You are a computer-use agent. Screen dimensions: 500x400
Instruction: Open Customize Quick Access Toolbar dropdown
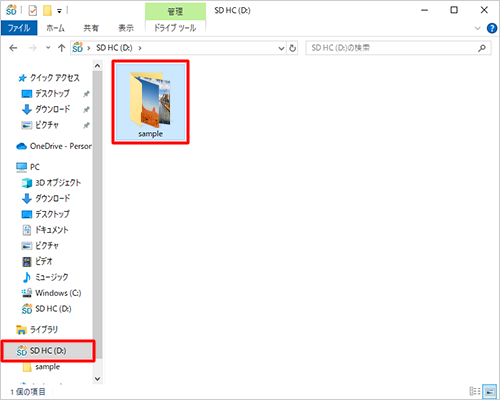point(59,11)
